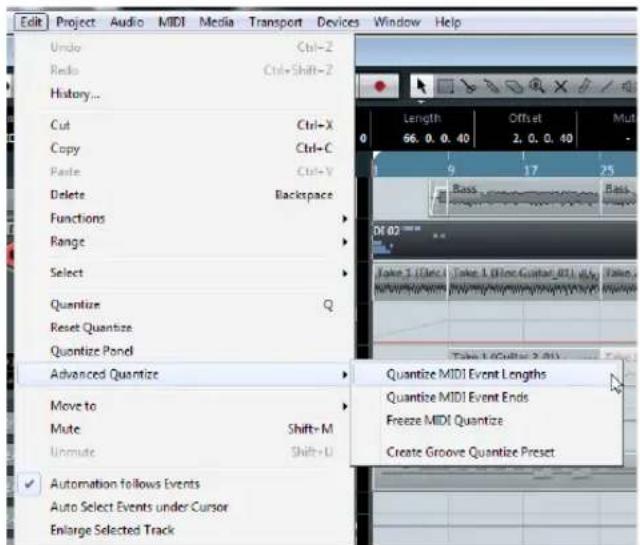
Task: Open the Media menu
Action: (216, 22)
